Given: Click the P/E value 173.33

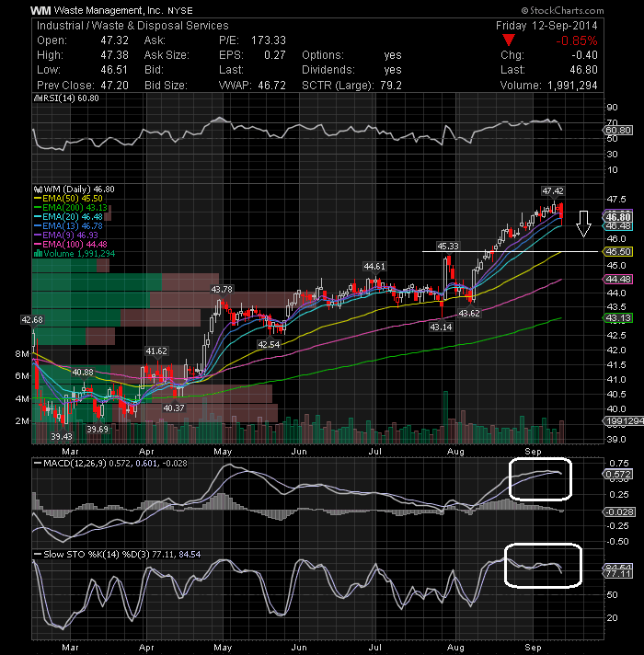Looking at the screenshot, I should [x=269, y=40].
